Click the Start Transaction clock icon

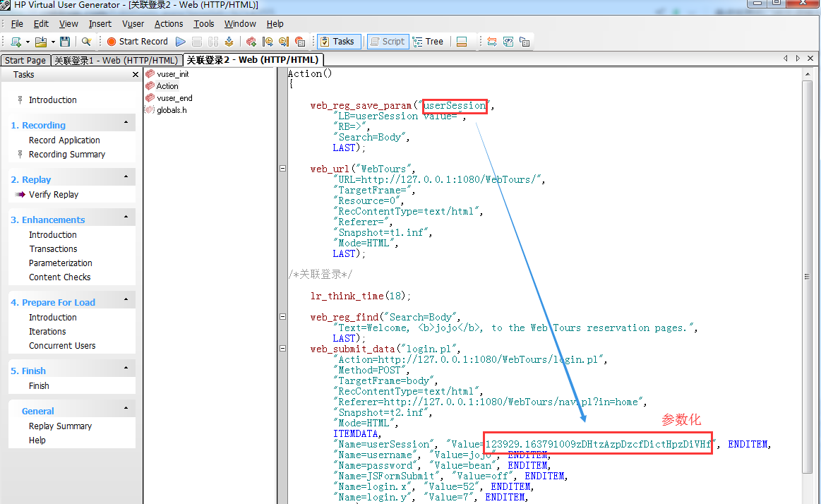tap(268, 42)
